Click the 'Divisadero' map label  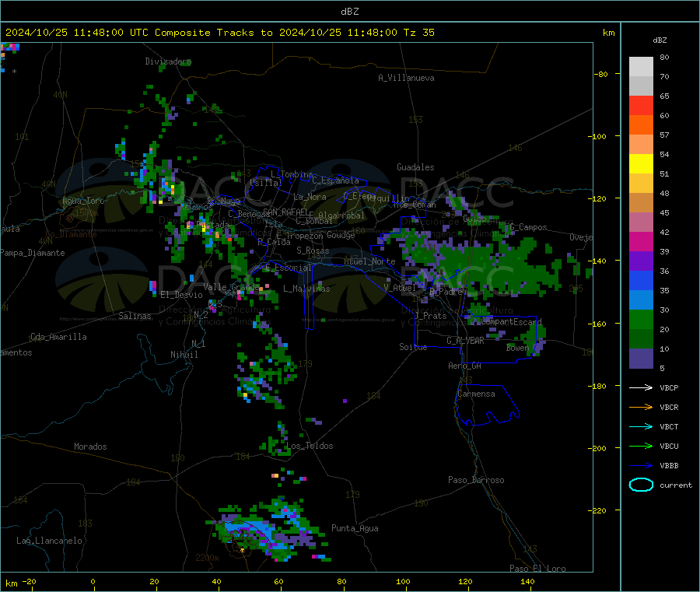[x=168, y=61]
